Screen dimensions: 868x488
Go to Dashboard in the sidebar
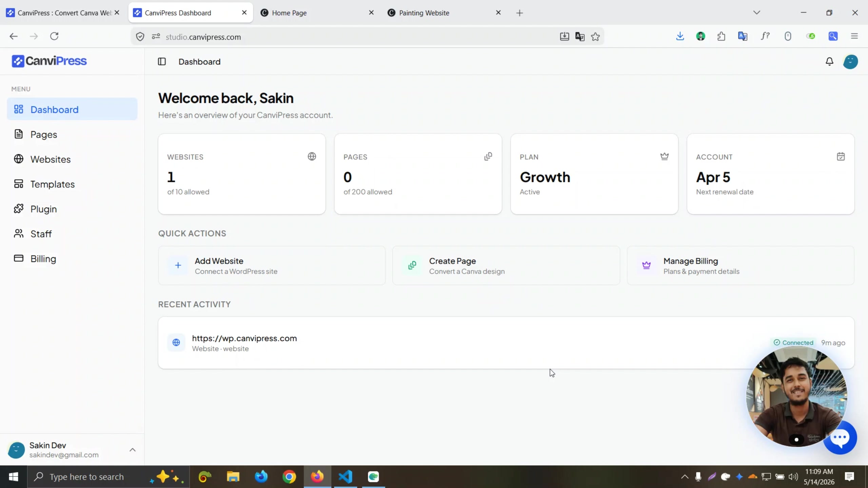click(x=72, y=109)
